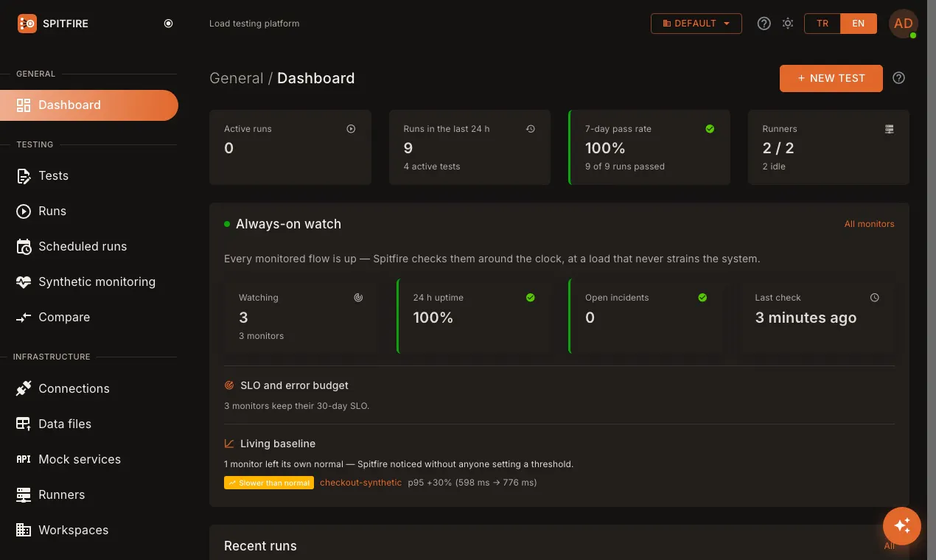
Task: Click the Connections plug icon
Action: [24, 388]
